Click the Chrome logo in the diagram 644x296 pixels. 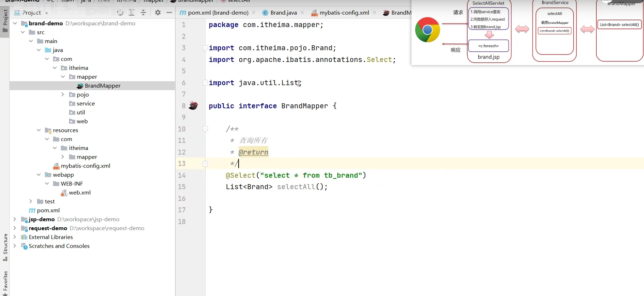[x=427, y=30]
